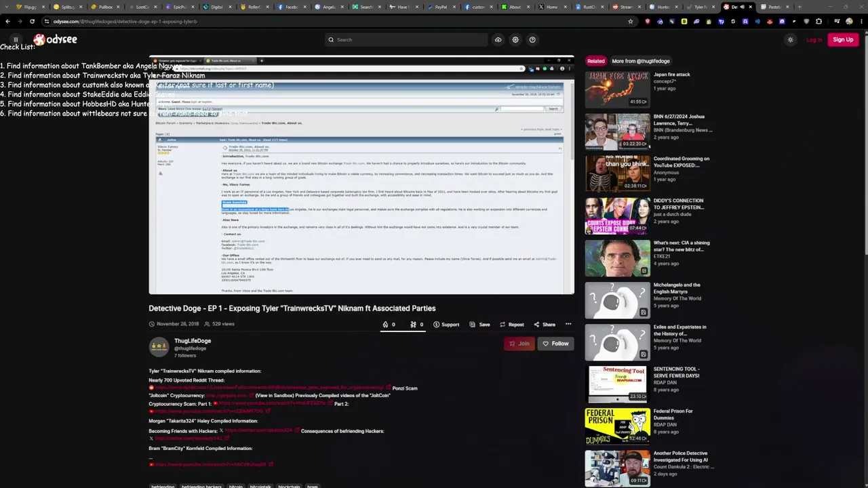Open the Part 2 YouTube link

(x=209, y=411)
